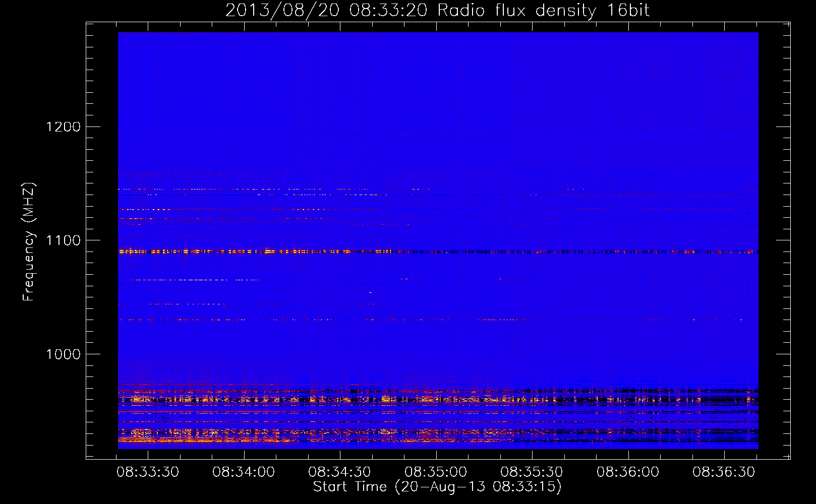Click the "Start Time (20-Aug-13 08:33:15)" label

click(437, 487)
